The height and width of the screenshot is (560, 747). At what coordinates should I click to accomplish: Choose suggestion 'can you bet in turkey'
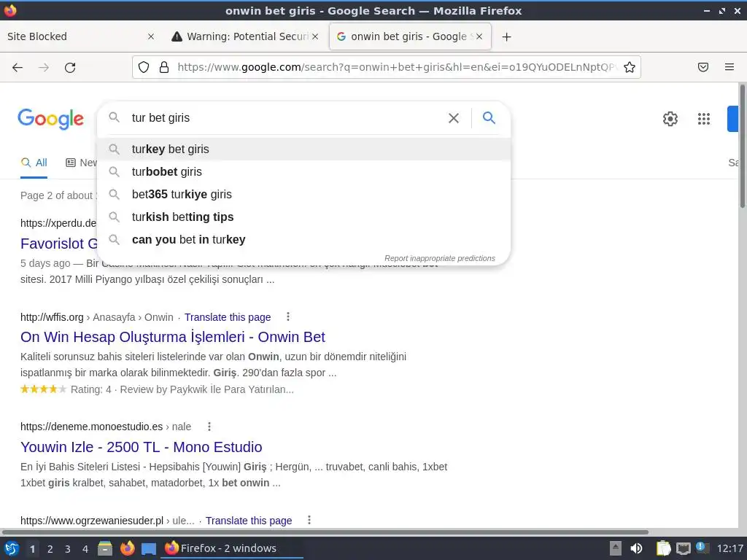(303, 239)
